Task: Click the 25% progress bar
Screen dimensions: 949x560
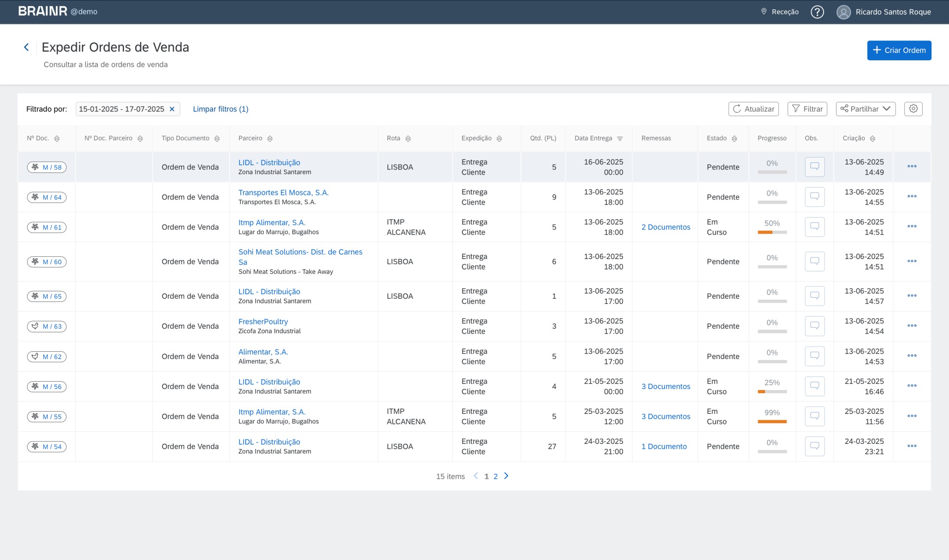Action: click(772, 392)
